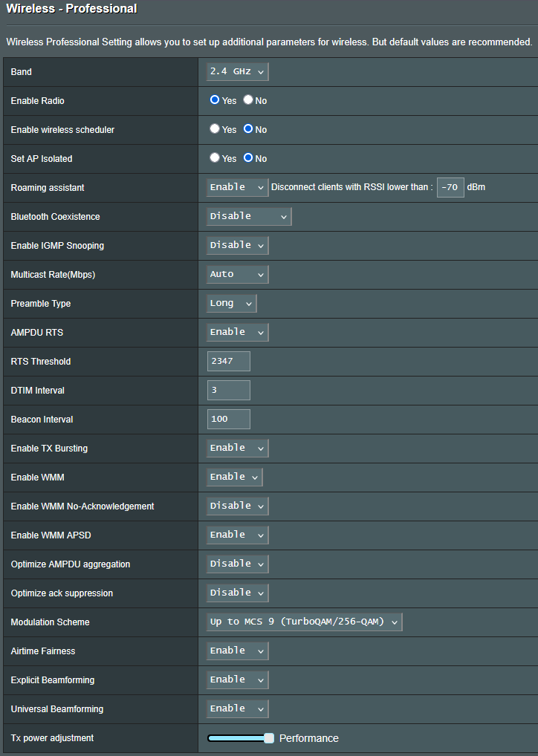Open the Enable WMM APSD dropdown
538x756 pixels.
[237, 535]
